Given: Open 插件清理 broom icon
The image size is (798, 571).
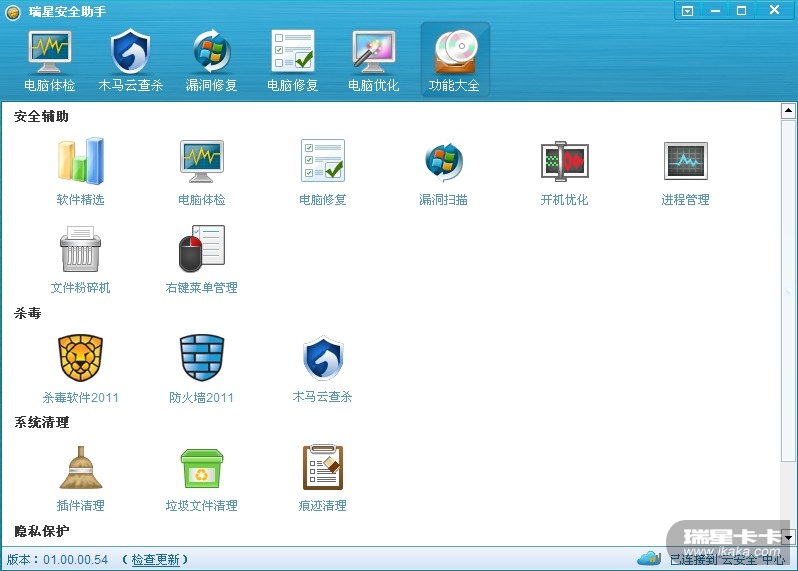Looking at the screenshot, I should coord(80,468).
